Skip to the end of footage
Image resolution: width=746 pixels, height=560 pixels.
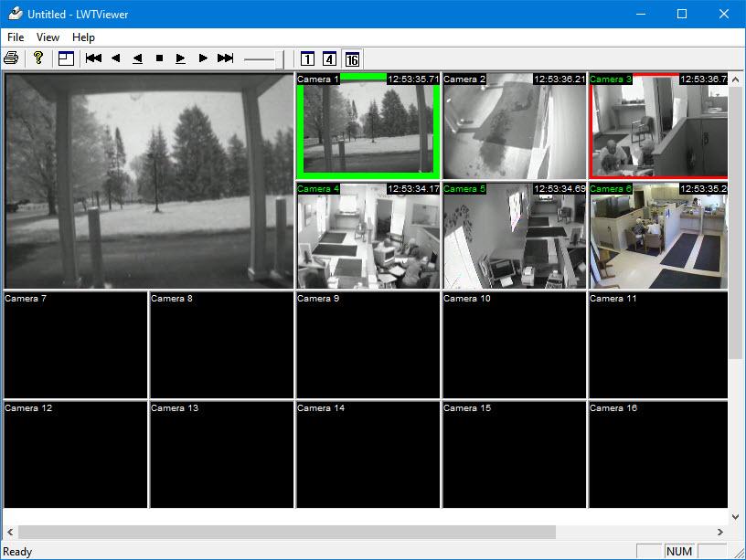click(x=225, y=58)
